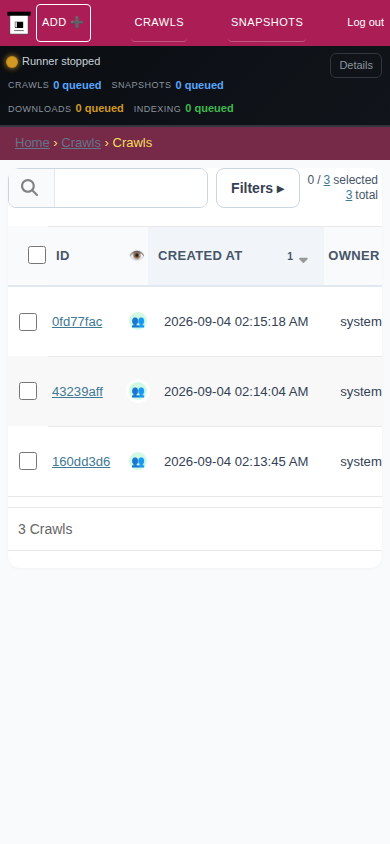Click the "3" total count link
The width and height of the screenshot is (390, 844).
(x=349, y=195)
